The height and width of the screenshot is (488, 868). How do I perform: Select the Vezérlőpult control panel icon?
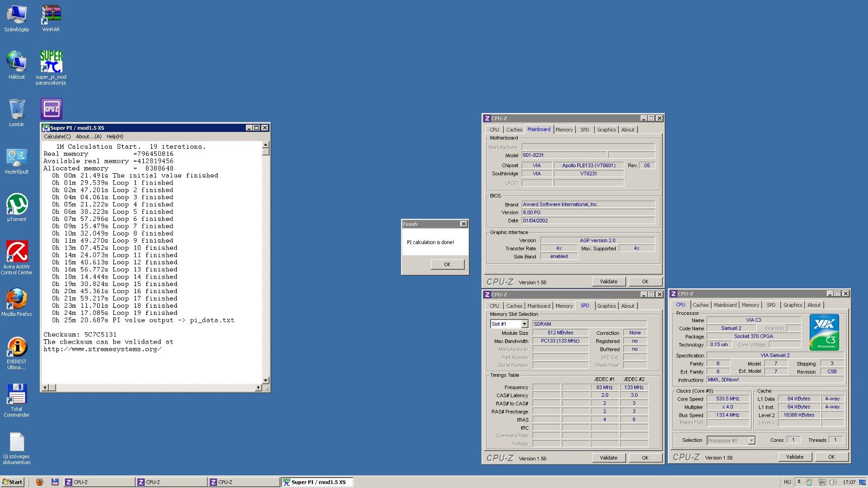pyautogui.click(x=16, y=161)
